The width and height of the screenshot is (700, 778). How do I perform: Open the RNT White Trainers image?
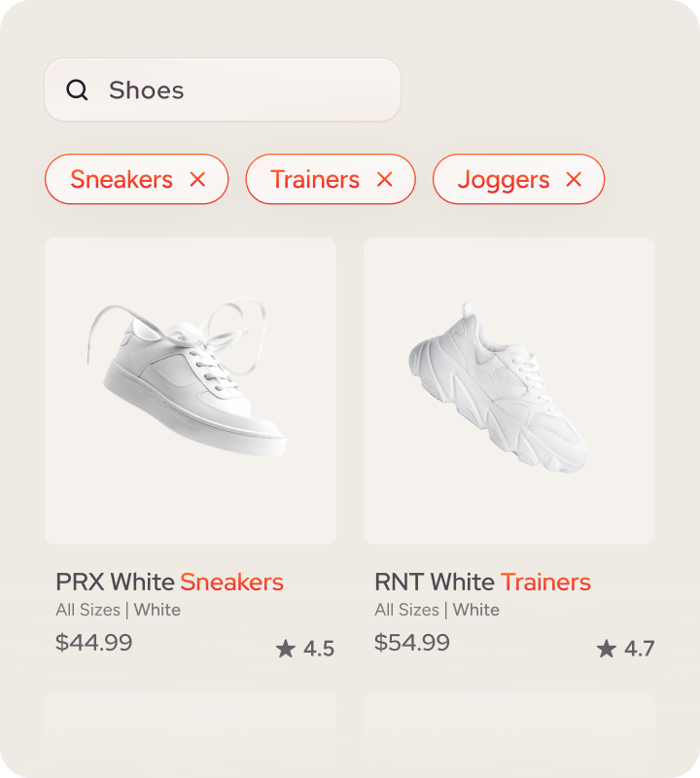(509, 390)
